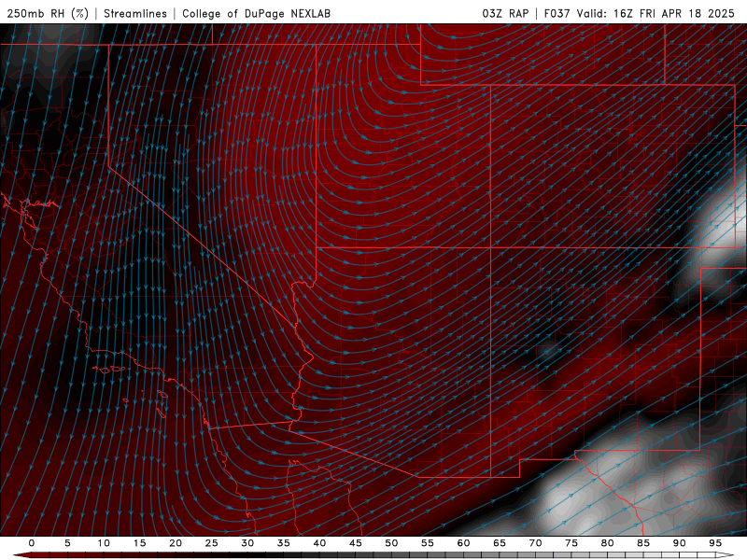
Task: Click 'Valid: 16Z FRI APR 18 2025' text
Action: [x=655, y=13]
